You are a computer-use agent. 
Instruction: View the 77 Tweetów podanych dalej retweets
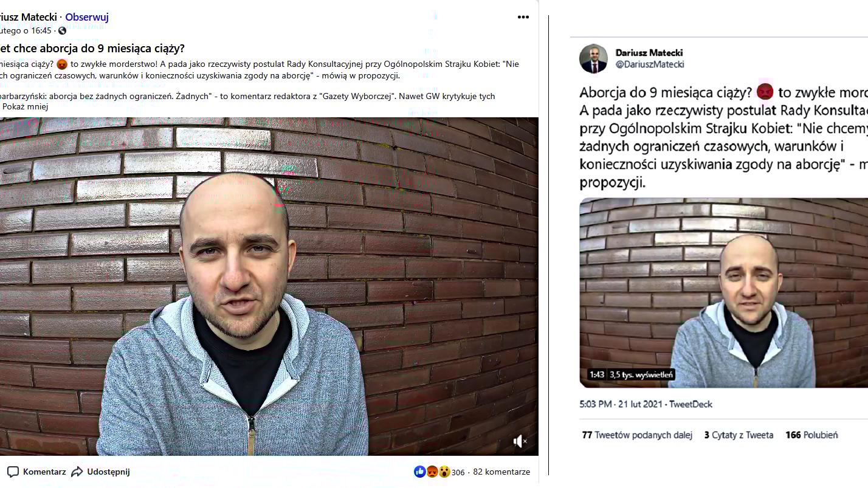pyautogui.click(x=637, y=435)
